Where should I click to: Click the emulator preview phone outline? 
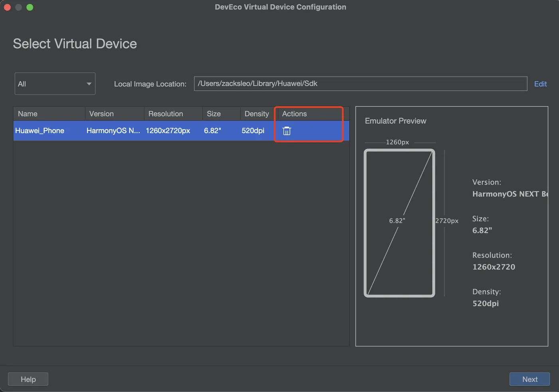[x=399, y=223]
